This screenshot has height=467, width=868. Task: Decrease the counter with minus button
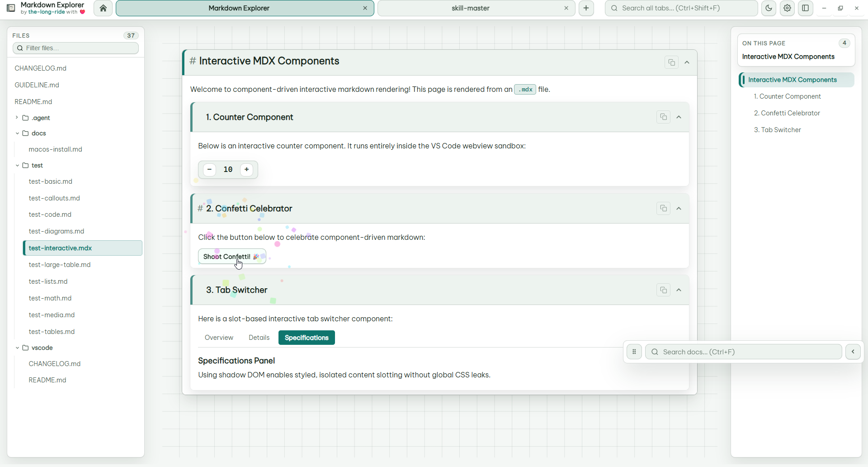[x=209, y=170]
